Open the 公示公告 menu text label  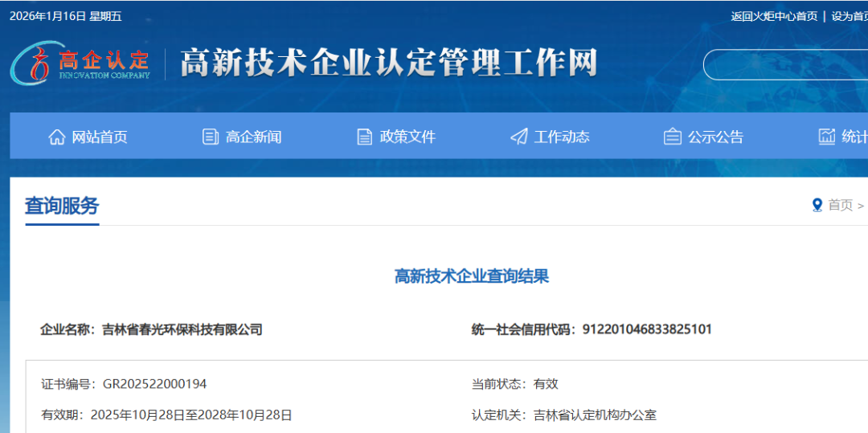coord(715,137)
